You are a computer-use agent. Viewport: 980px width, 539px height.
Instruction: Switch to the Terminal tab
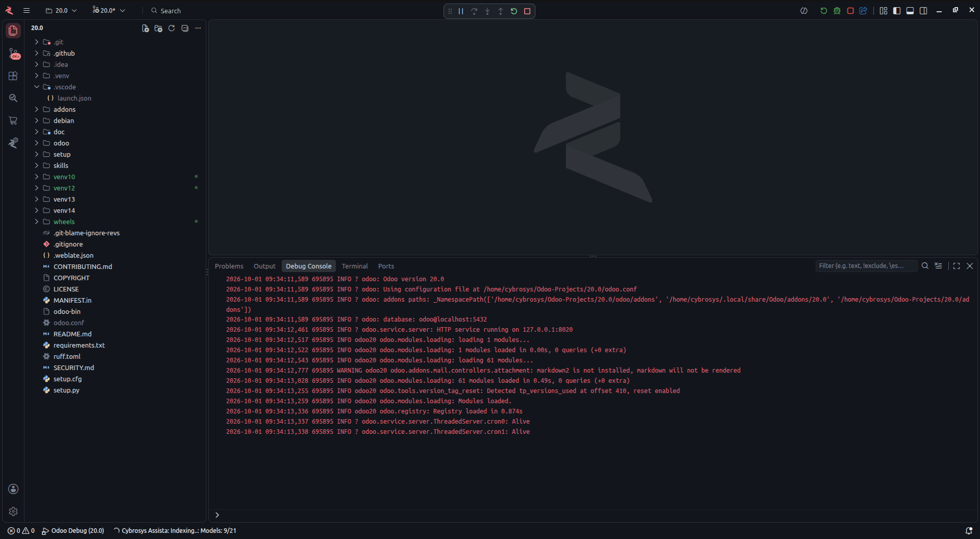click(x=355, y=266)
